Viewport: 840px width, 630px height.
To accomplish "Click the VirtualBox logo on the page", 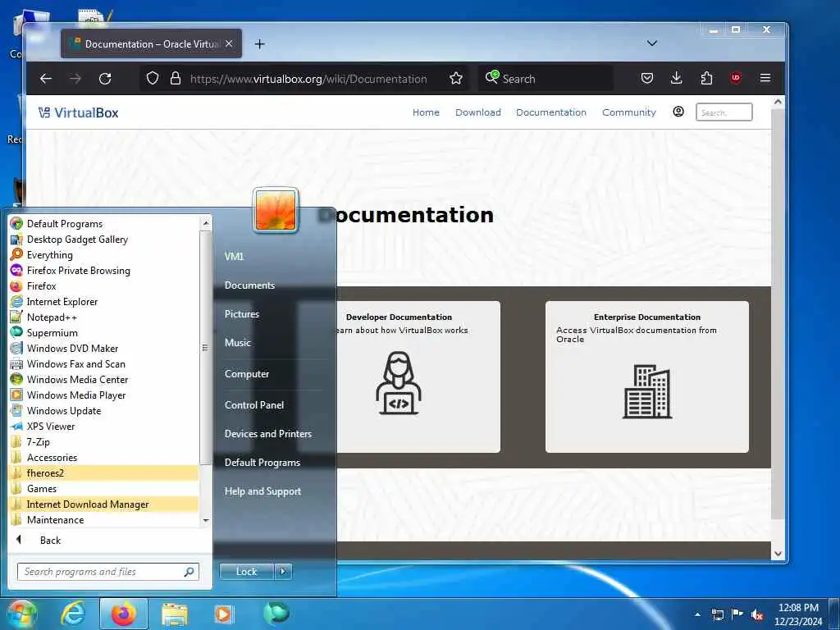I will [78, 112].
